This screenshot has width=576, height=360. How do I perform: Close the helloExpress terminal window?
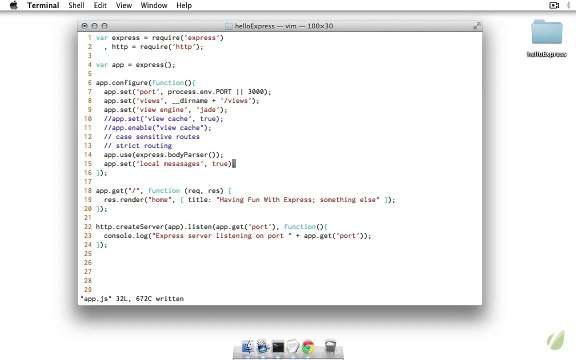pyautogui.click(x=84, y=26)
